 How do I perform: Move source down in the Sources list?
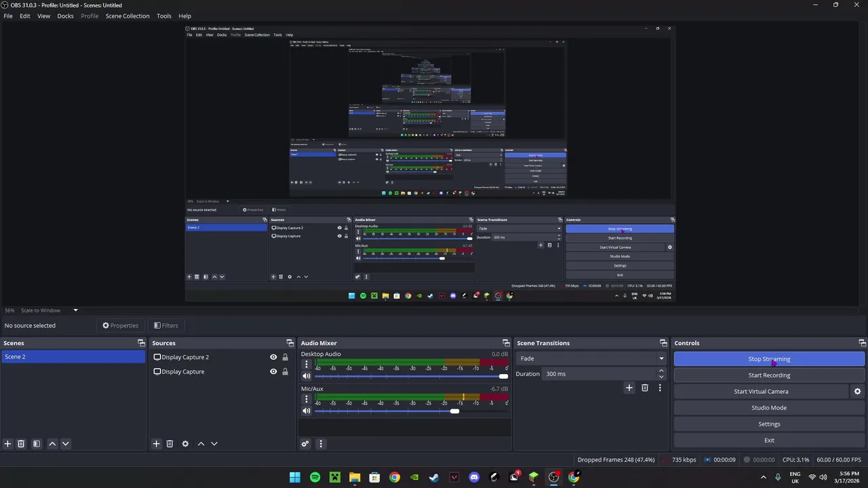tap(214, 444)
